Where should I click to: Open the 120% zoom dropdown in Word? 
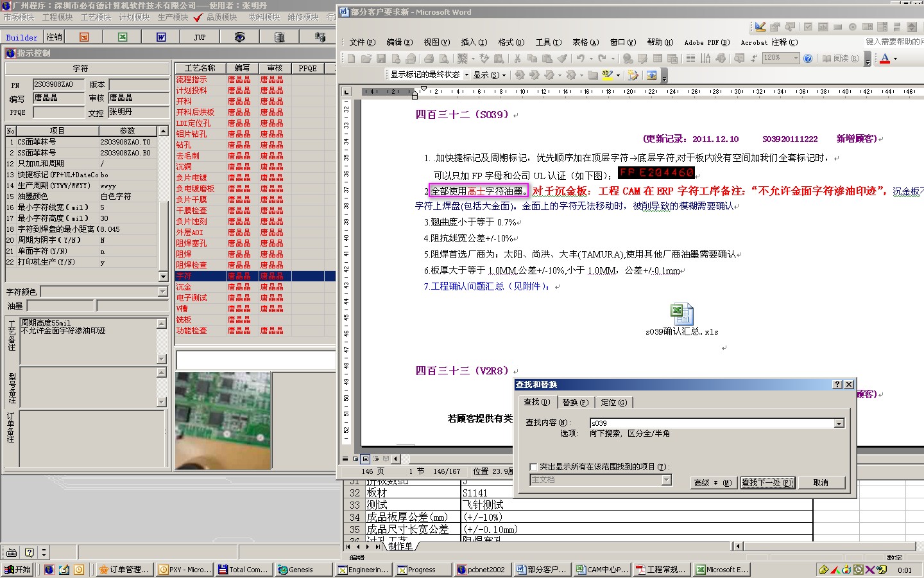tap(796, 58)
